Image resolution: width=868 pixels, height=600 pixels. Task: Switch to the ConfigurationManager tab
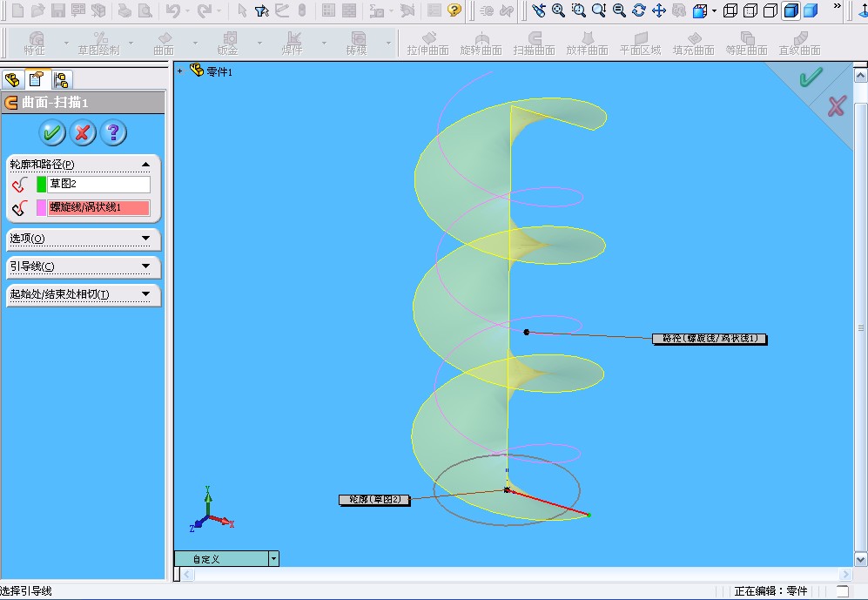pyautogui.click(x=62, y=80)
